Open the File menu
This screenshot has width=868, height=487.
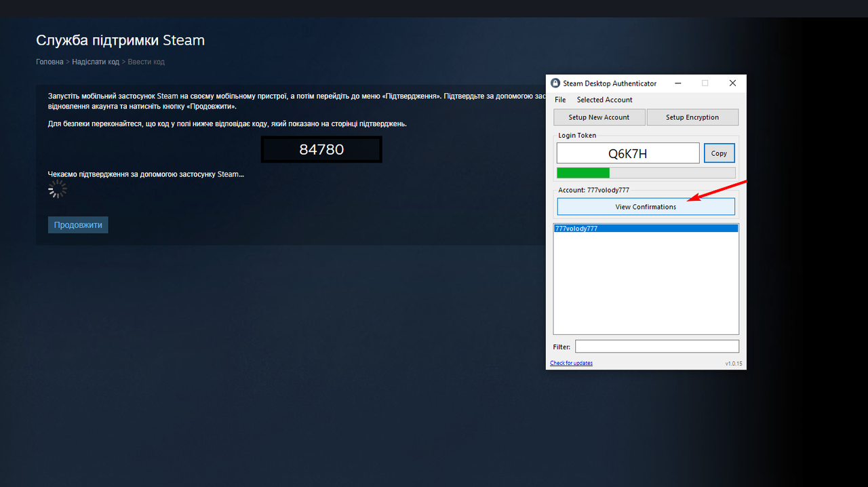point(560,100)
